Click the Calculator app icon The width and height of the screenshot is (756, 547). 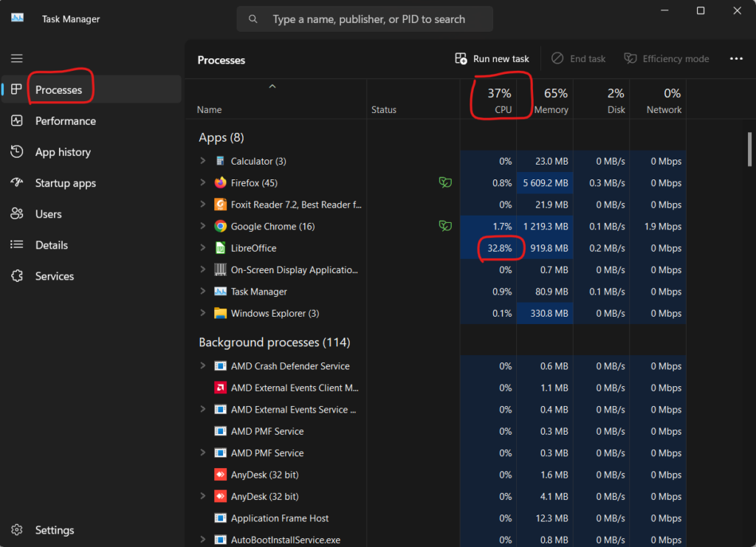pos(220,161)
